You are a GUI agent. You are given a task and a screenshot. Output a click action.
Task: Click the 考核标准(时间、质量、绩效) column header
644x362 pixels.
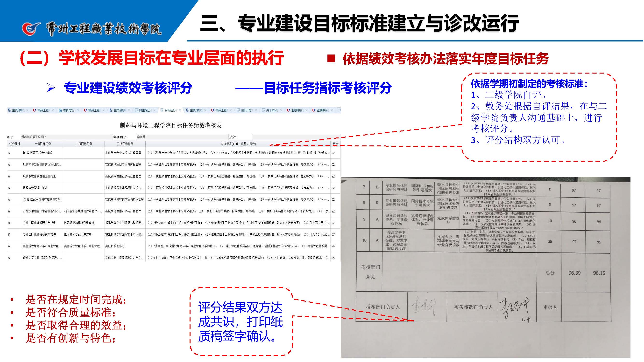click(238, 144)
